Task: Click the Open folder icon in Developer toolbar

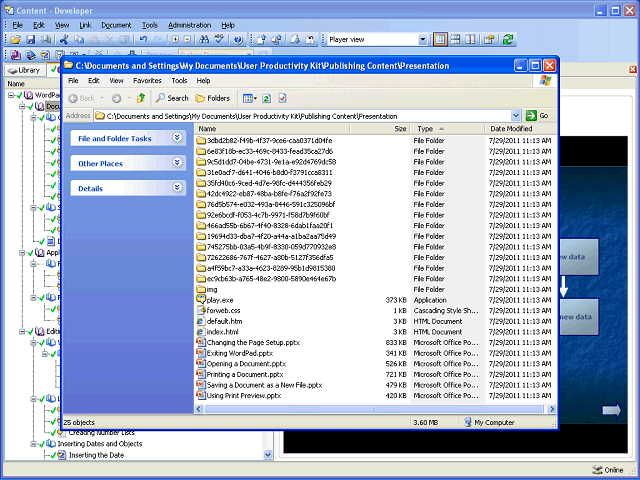Action: (16, 40)
